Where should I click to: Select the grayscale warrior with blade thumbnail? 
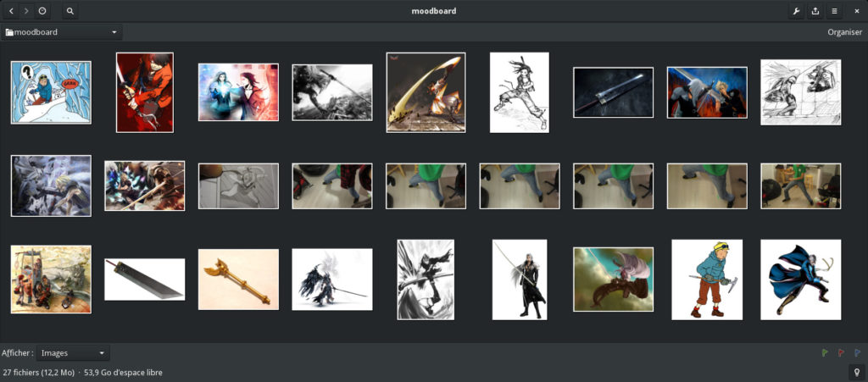[x=332, y=92]
